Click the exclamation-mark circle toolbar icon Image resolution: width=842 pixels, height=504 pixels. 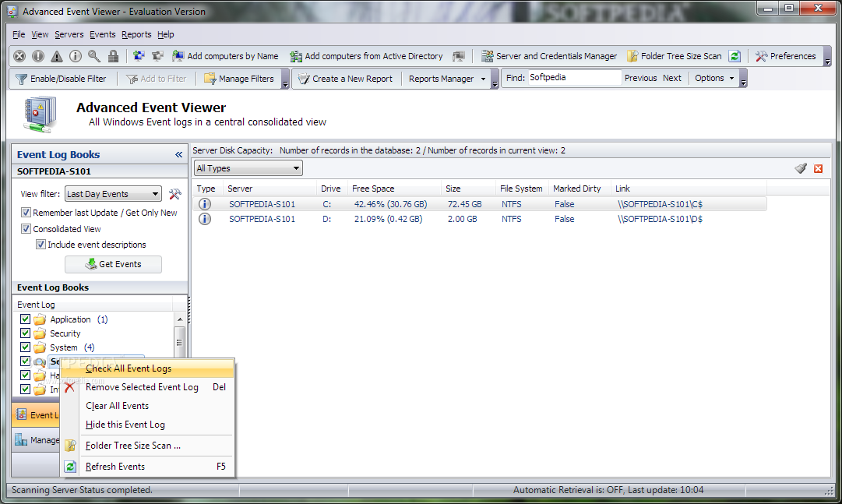coord(38,56)
